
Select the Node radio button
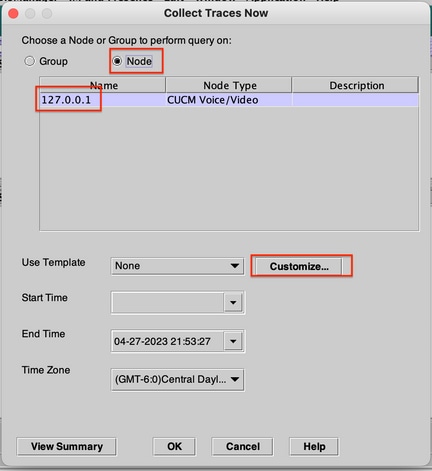tap(117, 61)
